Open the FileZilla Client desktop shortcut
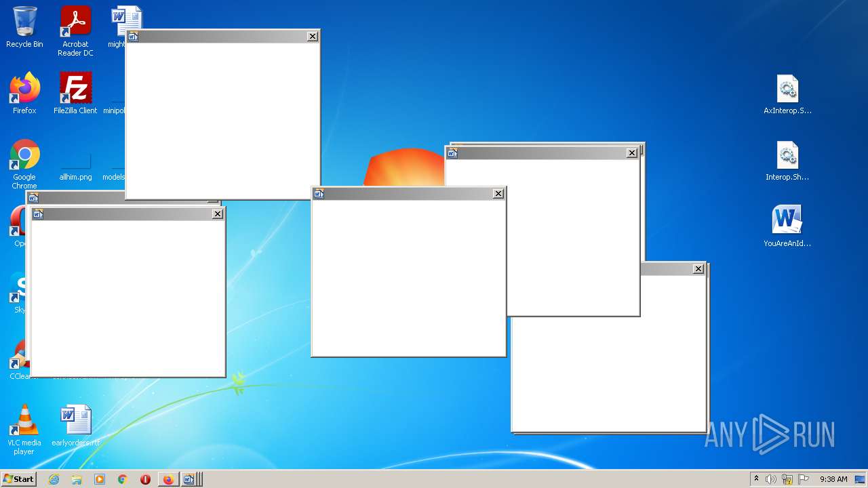The height and width of the screenshot is (488, 868). click(75, 94)
